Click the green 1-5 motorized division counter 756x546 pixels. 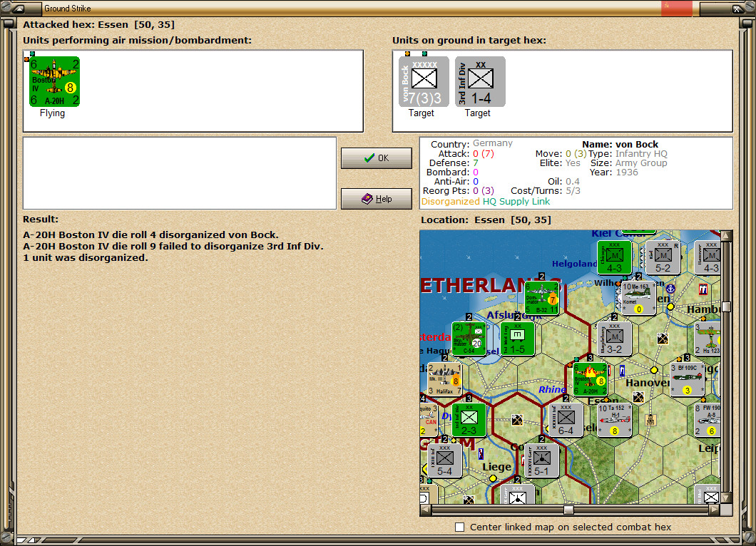pos(517,339)
